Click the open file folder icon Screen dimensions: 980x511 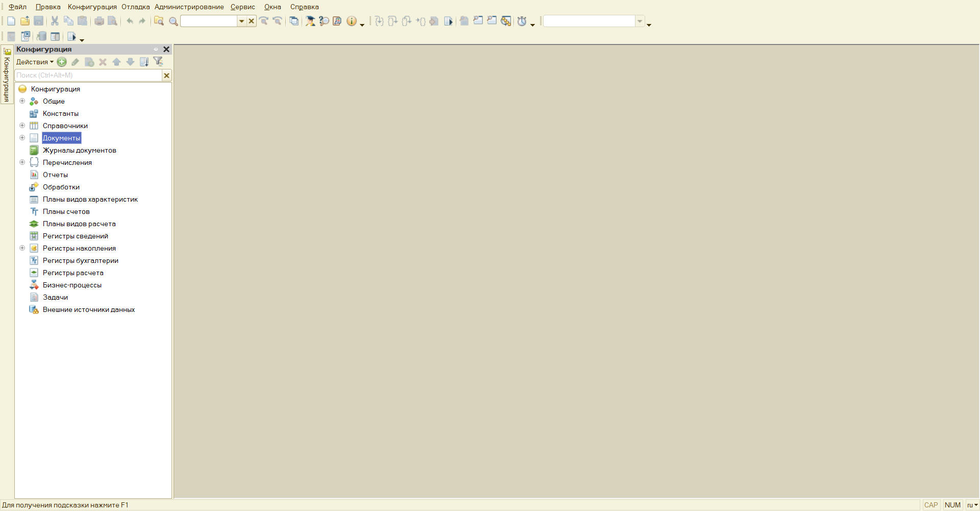click(24, 21)
